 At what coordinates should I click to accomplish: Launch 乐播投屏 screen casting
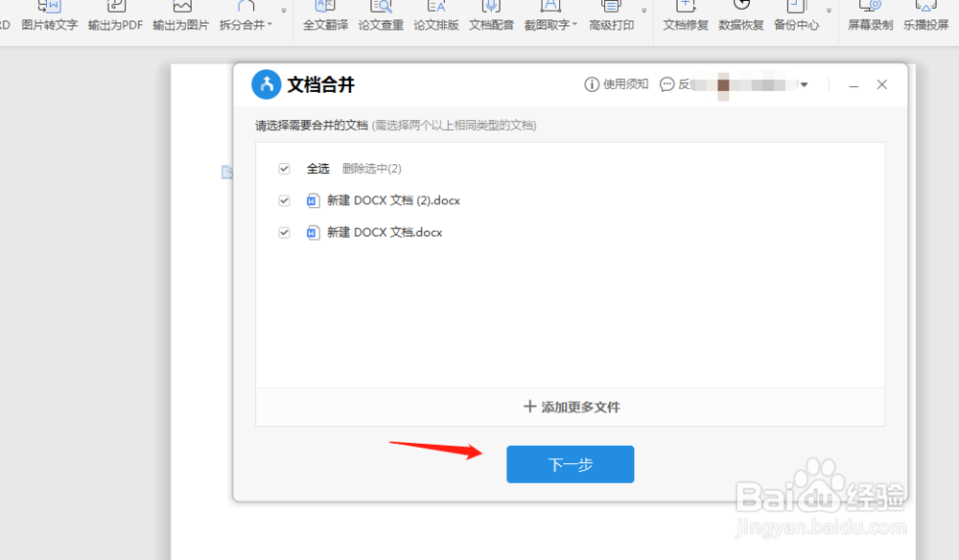(x=924, y=17)
